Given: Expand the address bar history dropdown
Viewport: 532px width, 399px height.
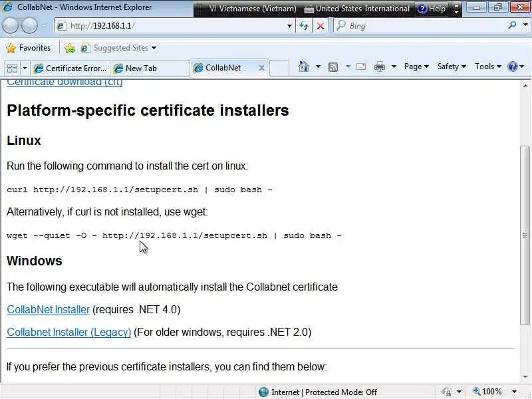Looking at the screenshot, I should pos(289,26).
